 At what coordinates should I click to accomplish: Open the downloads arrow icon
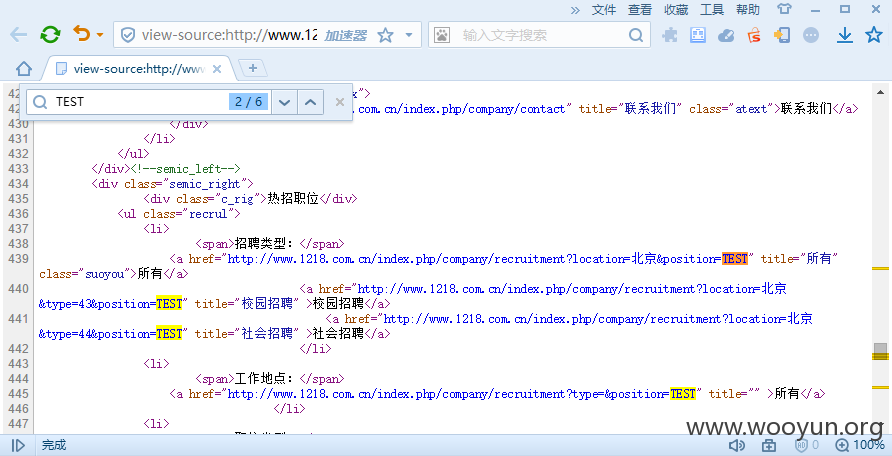(x=845, y=35)
